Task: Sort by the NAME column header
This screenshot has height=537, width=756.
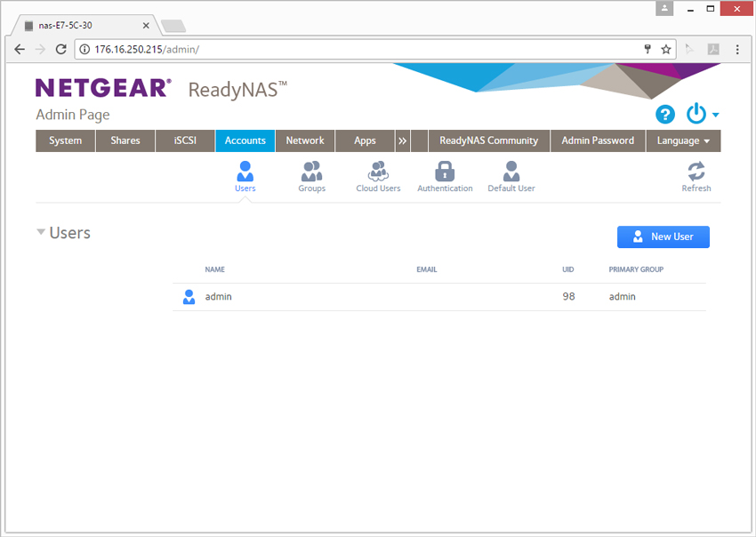Action: 214,269
